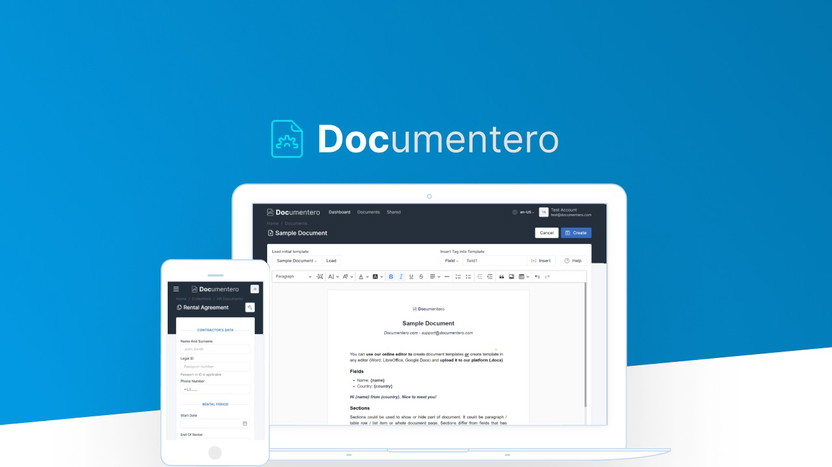Click the Name And Surname input field

point(215,349)
